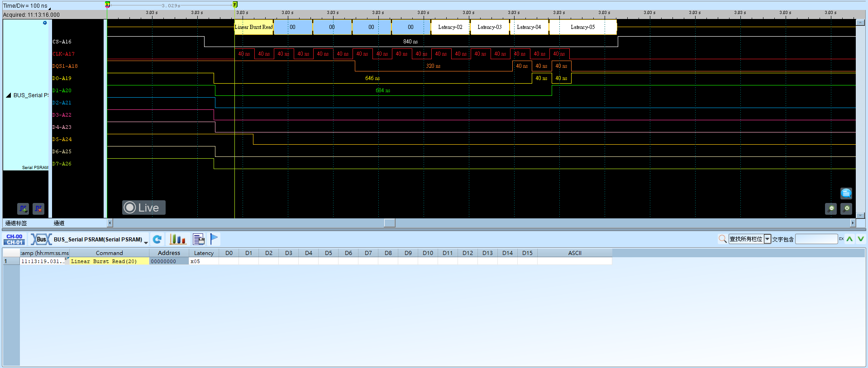Image resolution: width=868 pixels, height=368 pixels.
Task: Click the delete channel waveform icon
Action: click(x=38, y=208)
